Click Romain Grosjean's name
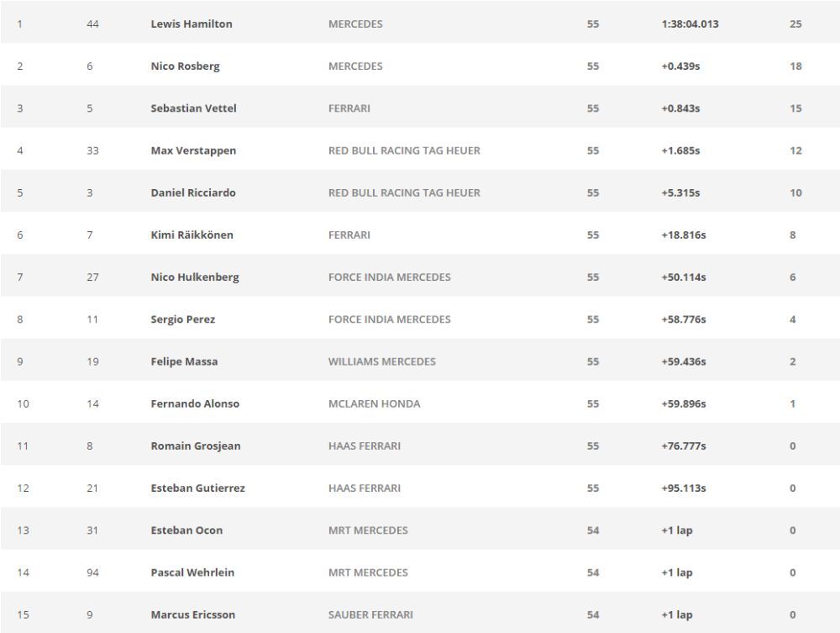This screenshot has height=633, width=840. 196,446
